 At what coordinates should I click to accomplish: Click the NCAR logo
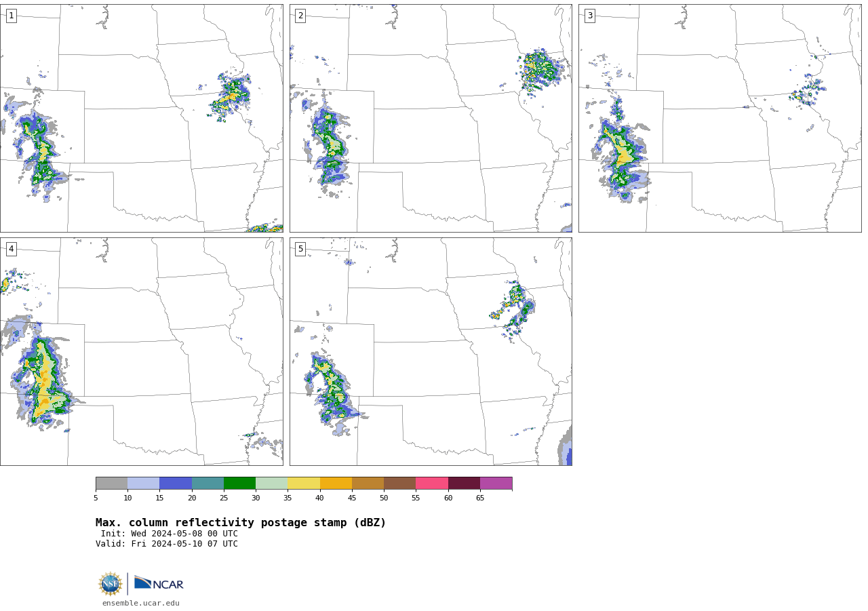point(159,583)
